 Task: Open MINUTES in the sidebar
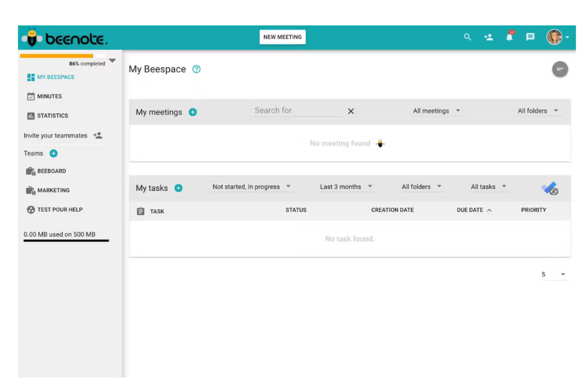50,96
